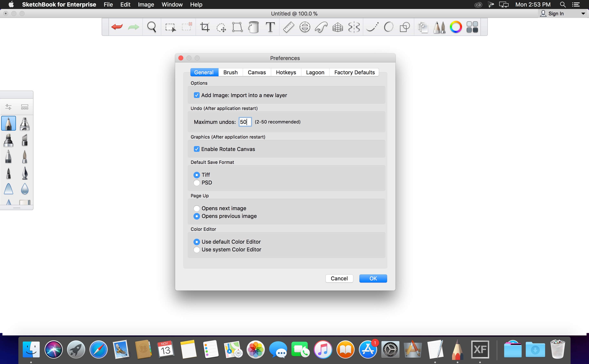Select the Text tool
The width and height of the screenshot is (589, 364).
(x=270, y=27)
